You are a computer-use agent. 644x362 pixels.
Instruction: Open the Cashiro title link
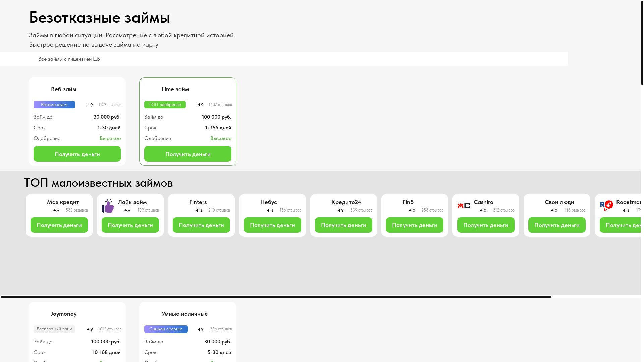click(x=483, y=202)
